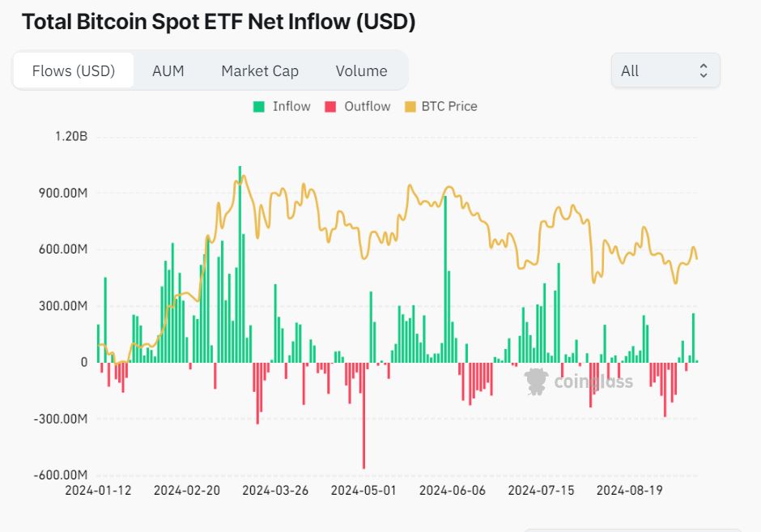The height and width of the screenshot is (532, 761).
Task: Click the up-down chevron in the All selector
Action: click(x=704, y=71)
